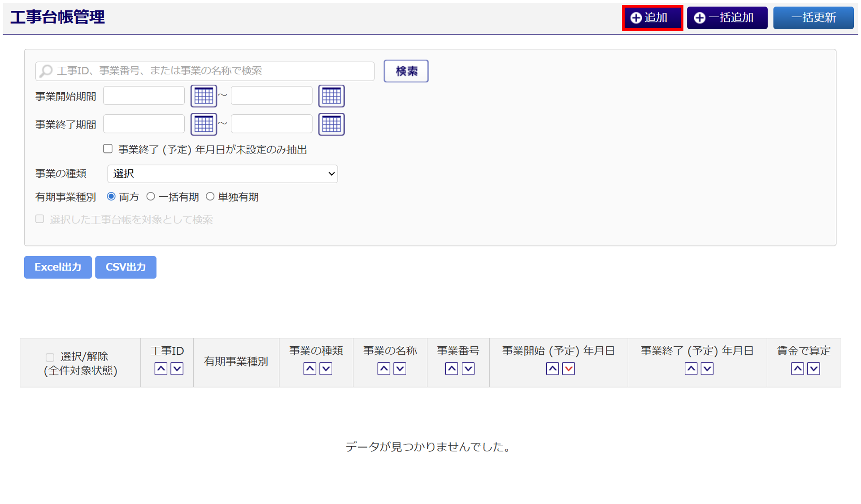Choose the 両方 radio option
861x504 pixels.
click(x=111, y=197)
